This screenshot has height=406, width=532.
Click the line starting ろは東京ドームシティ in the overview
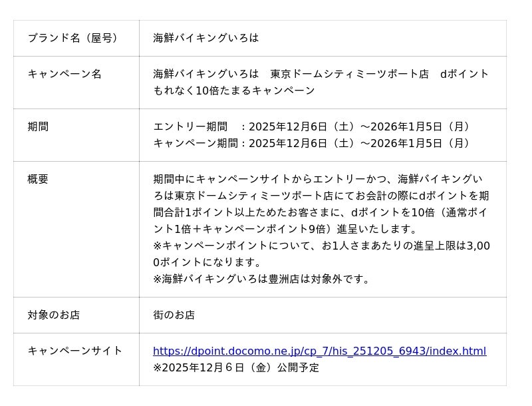(x=321, y=196)
